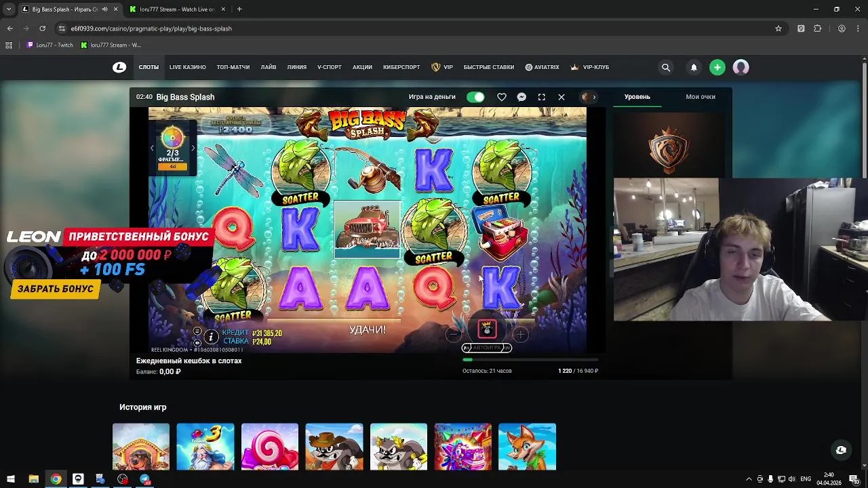
Task: Go to next fragment in wheel widget
Action: 193,148
